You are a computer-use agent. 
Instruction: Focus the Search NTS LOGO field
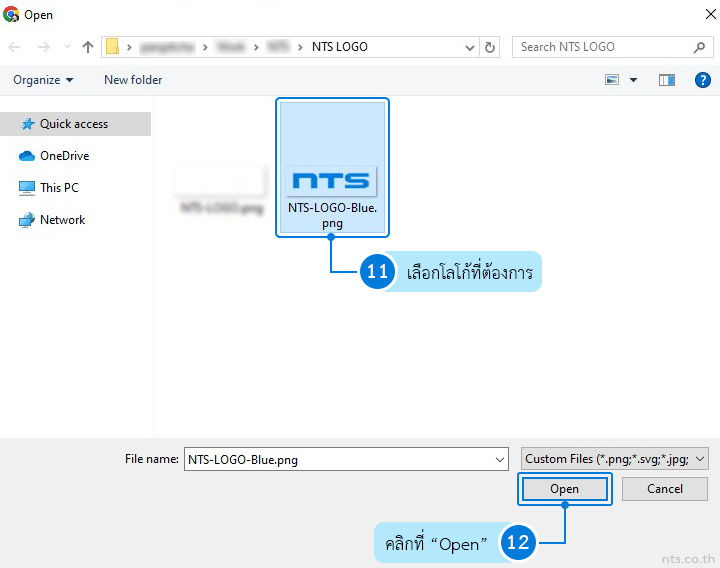613,47
